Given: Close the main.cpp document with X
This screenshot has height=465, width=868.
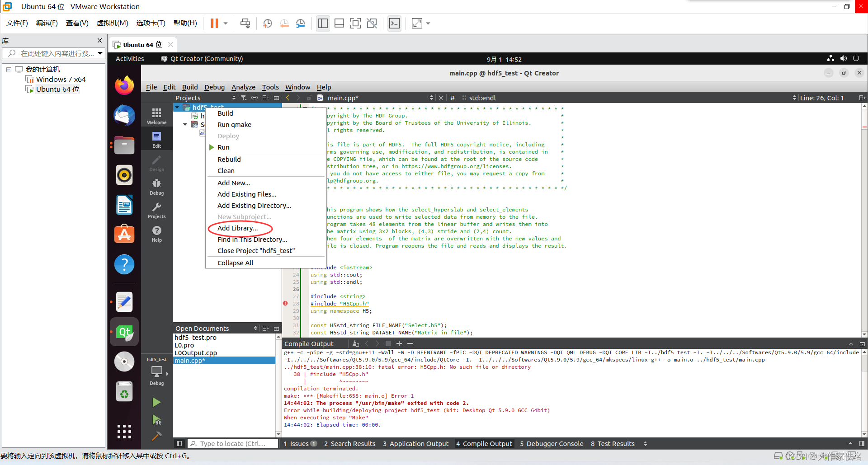Looking at the screenshot, I should 441,98.
